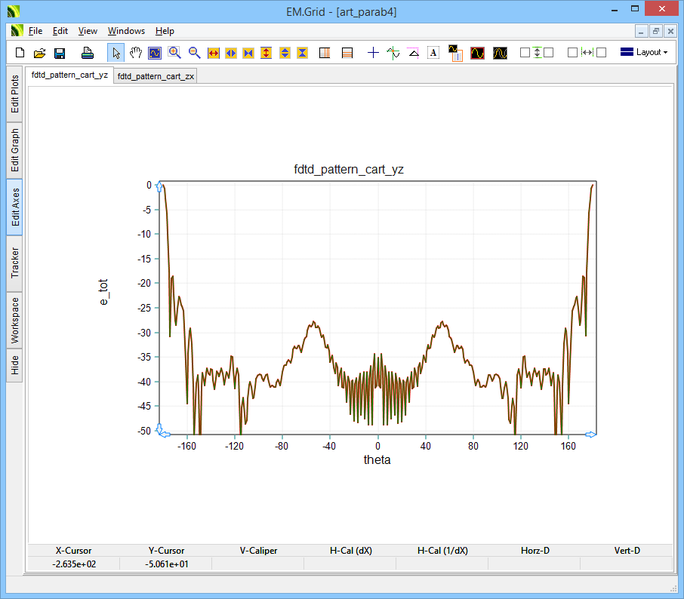Switch to the fdtd_pattern_cart_zx tab
Screen dimensions: 684x599
click(x=155, y=76)
